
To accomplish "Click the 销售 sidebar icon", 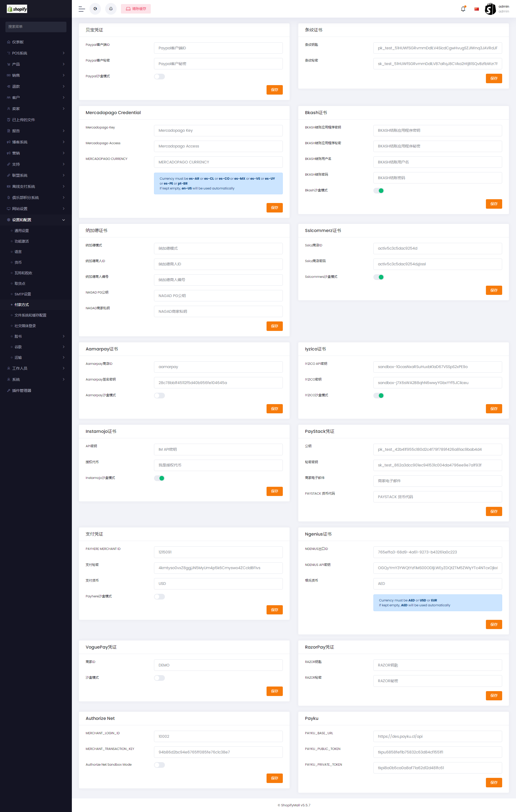I will pyautogui.click(x=9, y=76).
